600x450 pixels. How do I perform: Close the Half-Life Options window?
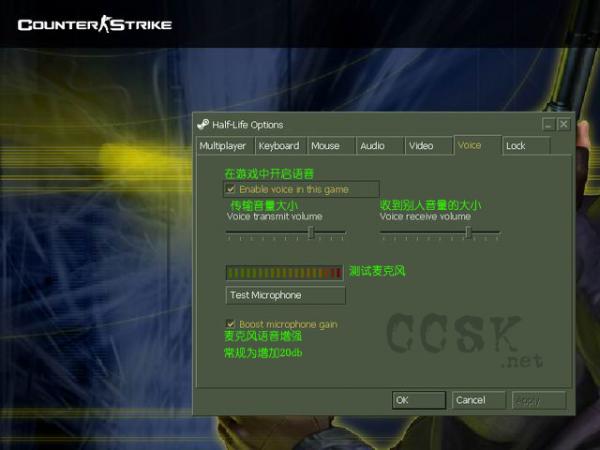tap(564, 124)
